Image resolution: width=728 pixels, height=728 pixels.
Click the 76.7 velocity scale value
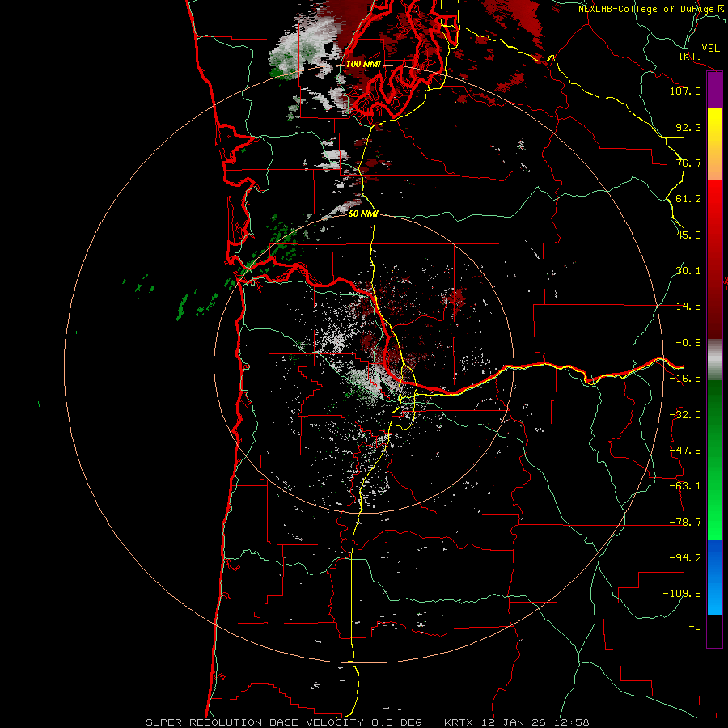point(688,163)
